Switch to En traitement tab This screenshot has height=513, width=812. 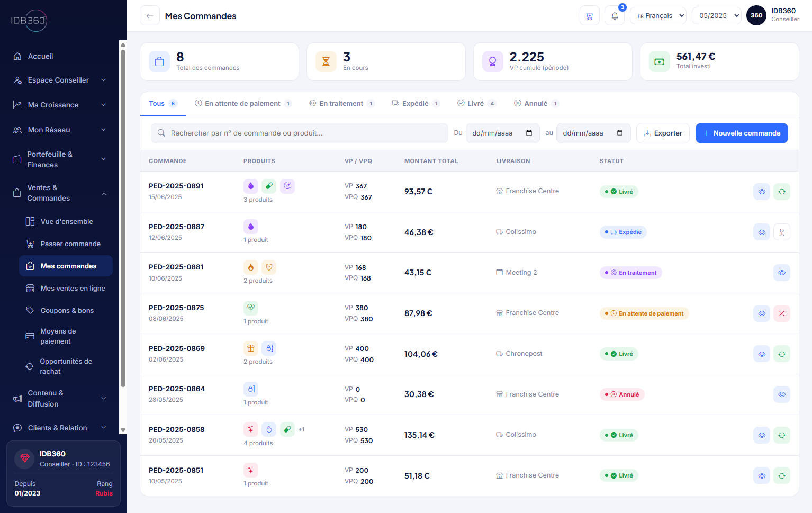pos(342,104)
